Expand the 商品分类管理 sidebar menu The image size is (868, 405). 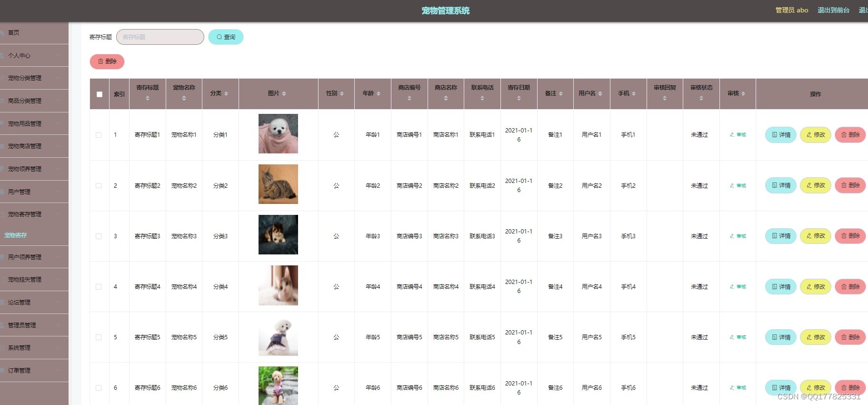[34, 101]
